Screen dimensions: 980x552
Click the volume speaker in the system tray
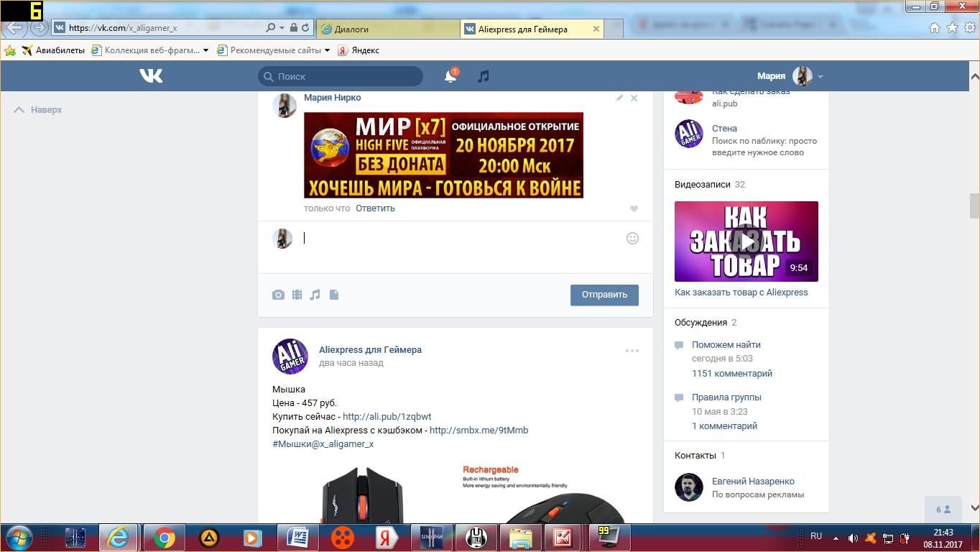pos(853,538)
